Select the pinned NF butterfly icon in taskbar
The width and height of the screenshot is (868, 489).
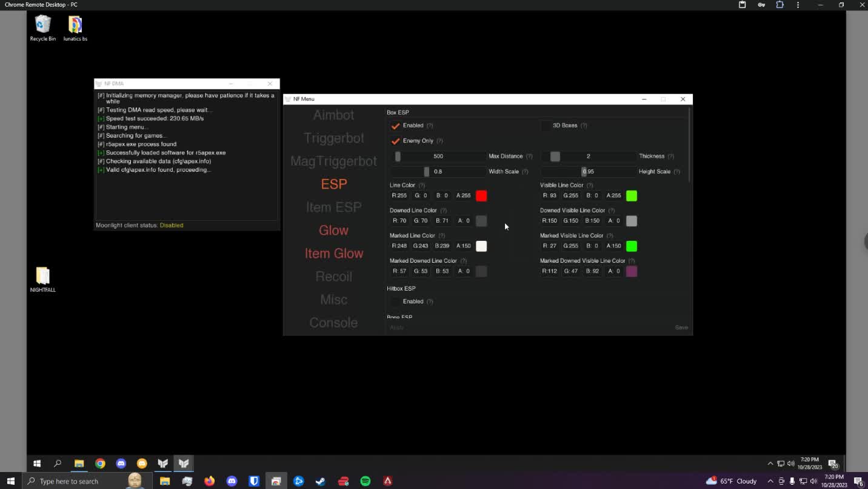click(x=162, y=464)
